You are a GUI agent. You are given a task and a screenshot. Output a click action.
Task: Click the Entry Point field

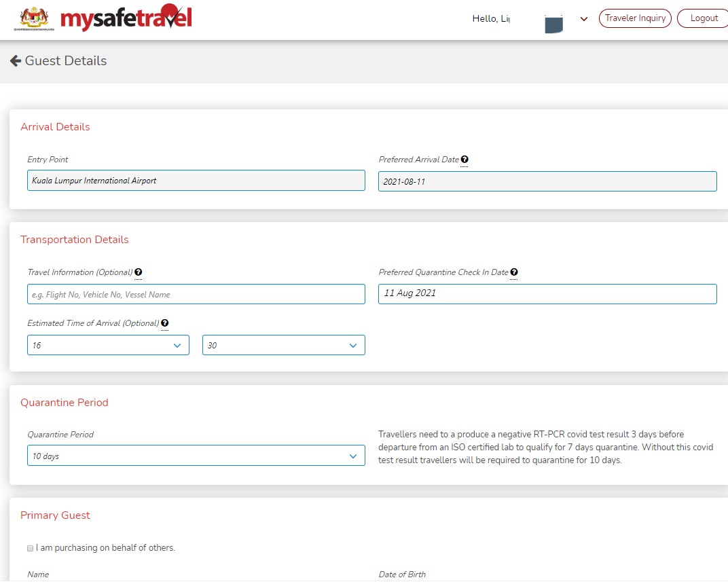(x=196, y=181)
